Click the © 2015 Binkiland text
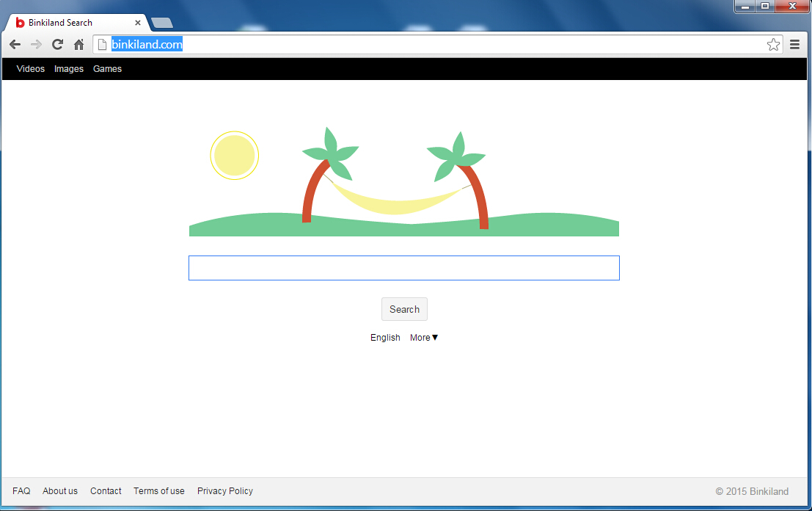 752,491
